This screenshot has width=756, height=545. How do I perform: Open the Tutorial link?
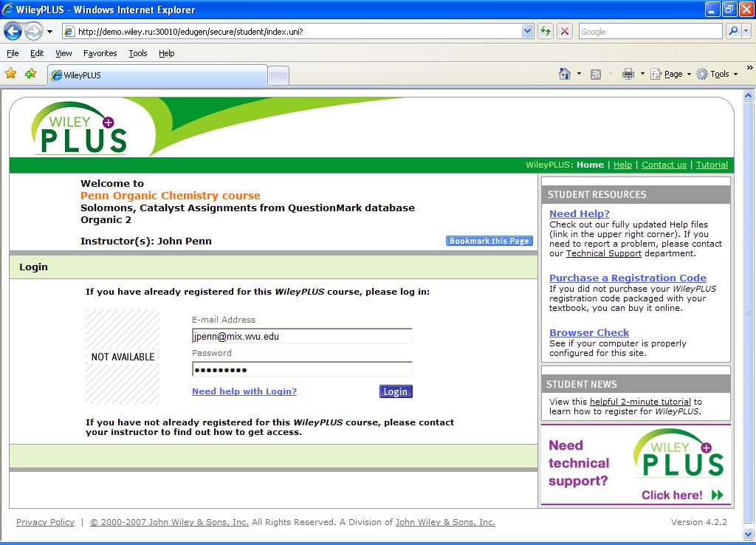tap(712, 165)
